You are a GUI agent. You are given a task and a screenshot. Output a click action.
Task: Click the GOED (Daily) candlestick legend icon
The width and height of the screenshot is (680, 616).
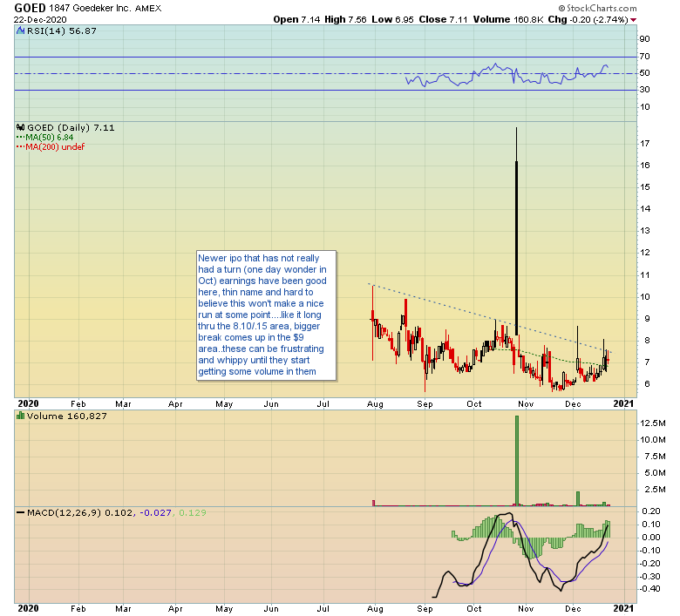coord(20,127)
